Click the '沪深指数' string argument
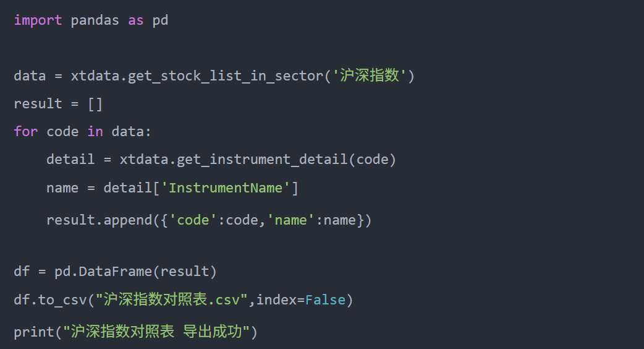The image size is (644, 349). [370, 76]
